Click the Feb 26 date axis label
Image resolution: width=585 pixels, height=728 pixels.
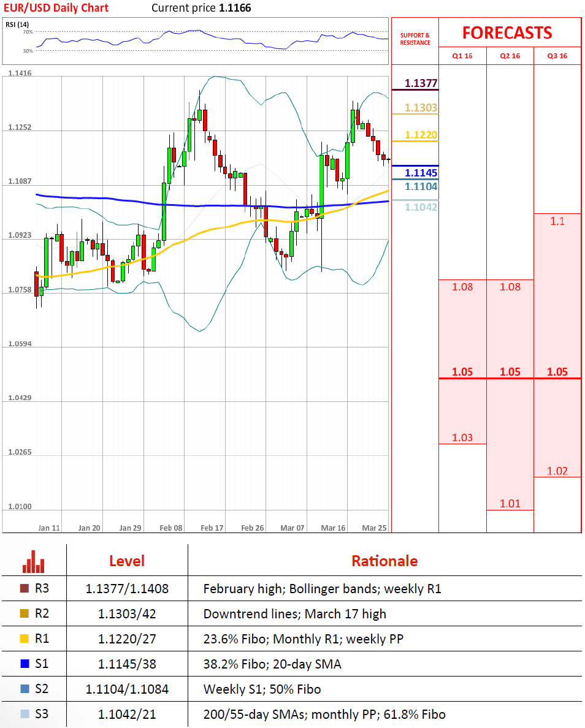tap(252, 528)
